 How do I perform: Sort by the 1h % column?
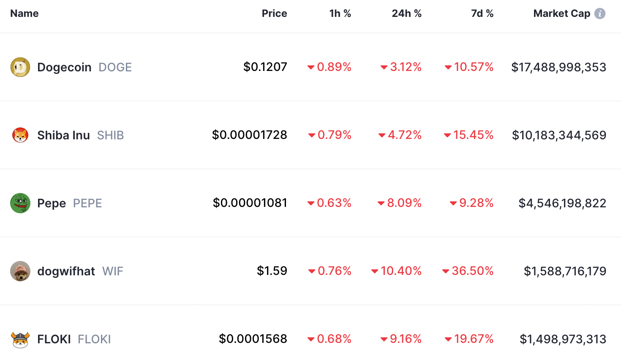click(340, 14)
